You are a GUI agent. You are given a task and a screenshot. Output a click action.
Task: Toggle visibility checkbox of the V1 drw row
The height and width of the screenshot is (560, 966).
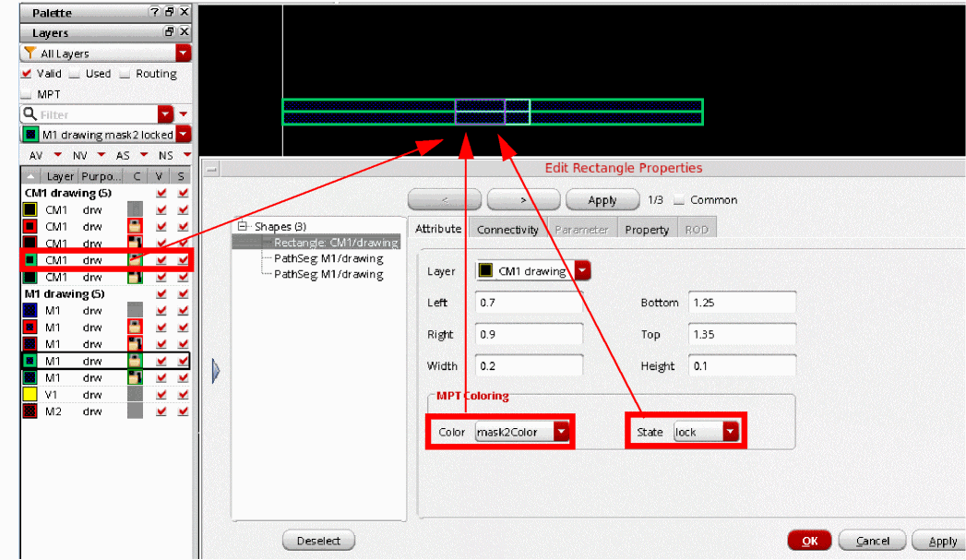161,394
